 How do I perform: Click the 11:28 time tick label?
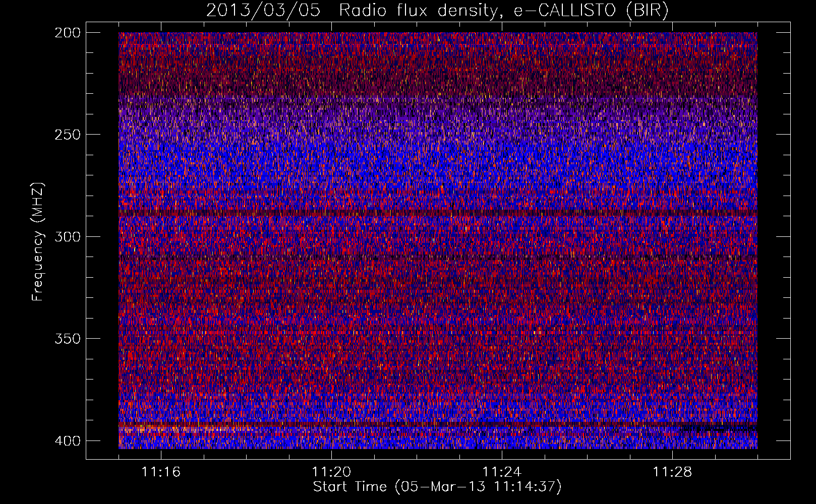pyautogui.click(x=672, y=472)
